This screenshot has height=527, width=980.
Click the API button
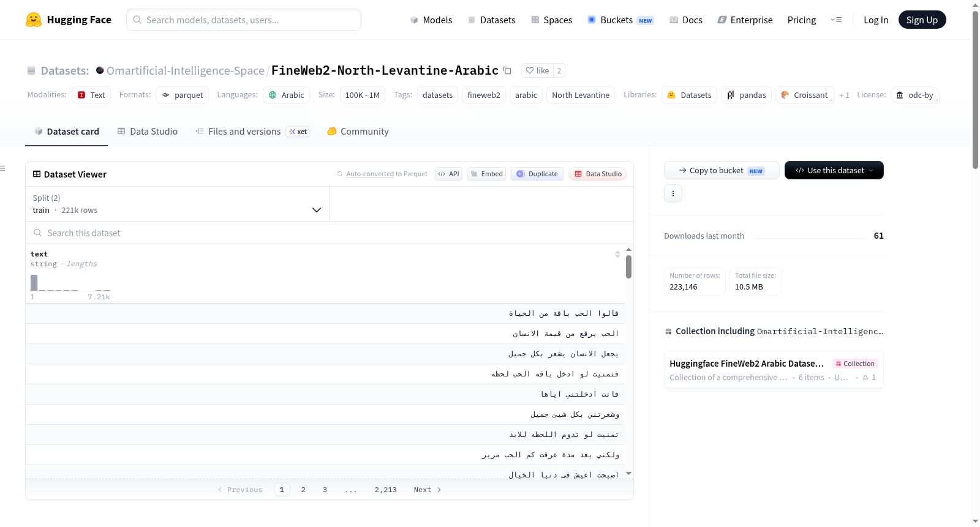tap(448, 174)
